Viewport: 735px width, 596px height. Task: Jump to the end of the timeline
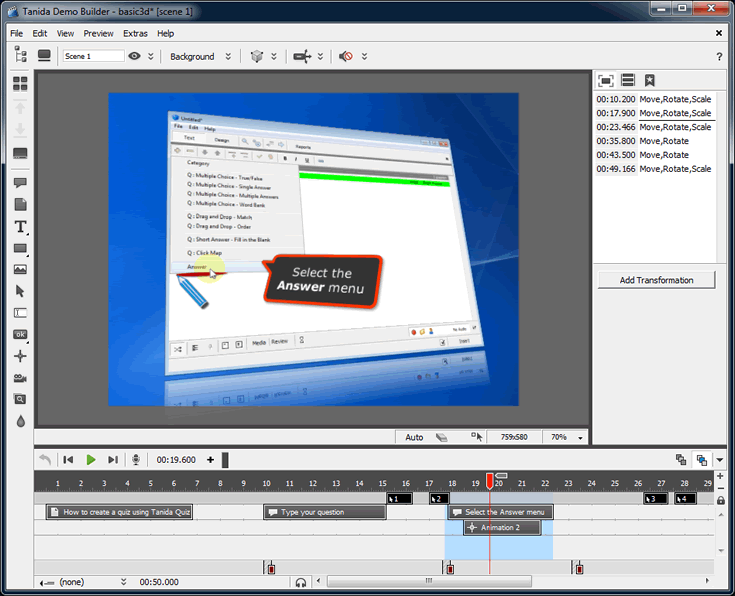click(112, 460)
